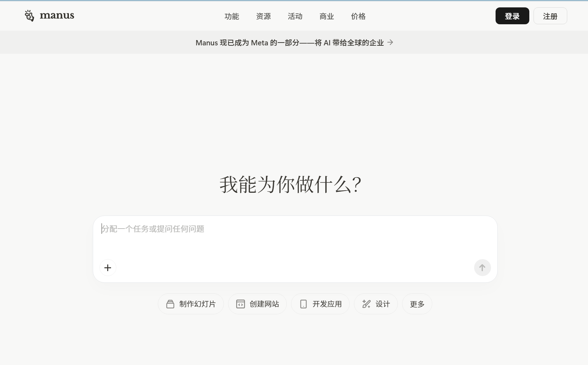Open the 资源 navigation dropdown

click(263, 16)
